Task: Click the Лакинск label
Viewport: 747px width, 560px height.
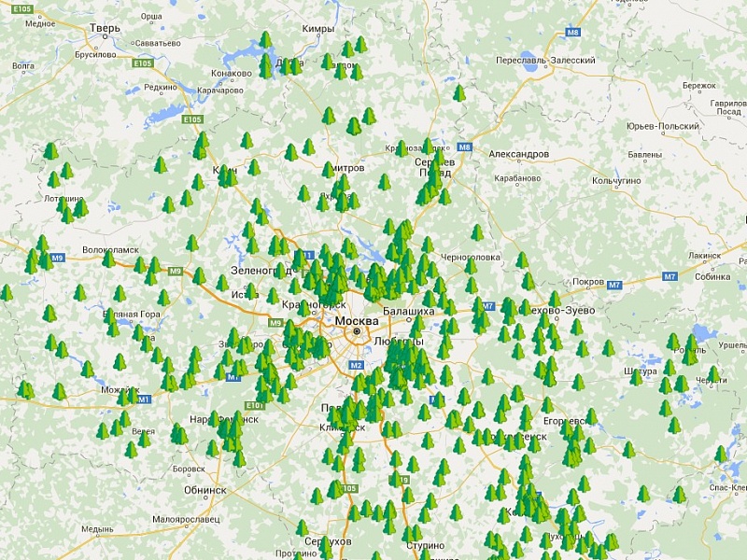Action: (705, 256)
